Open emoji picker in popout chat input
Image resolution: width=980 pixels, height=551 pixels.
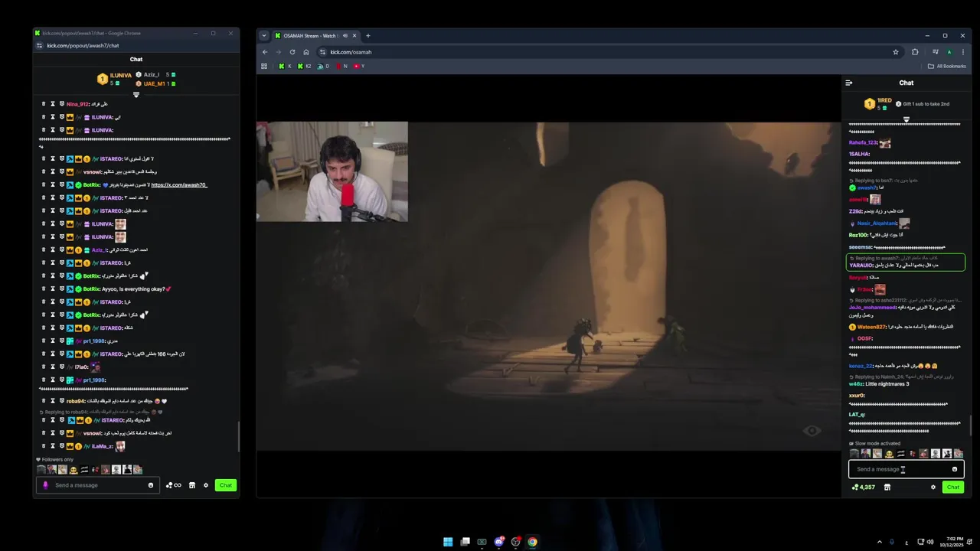(x=151, y=485)
